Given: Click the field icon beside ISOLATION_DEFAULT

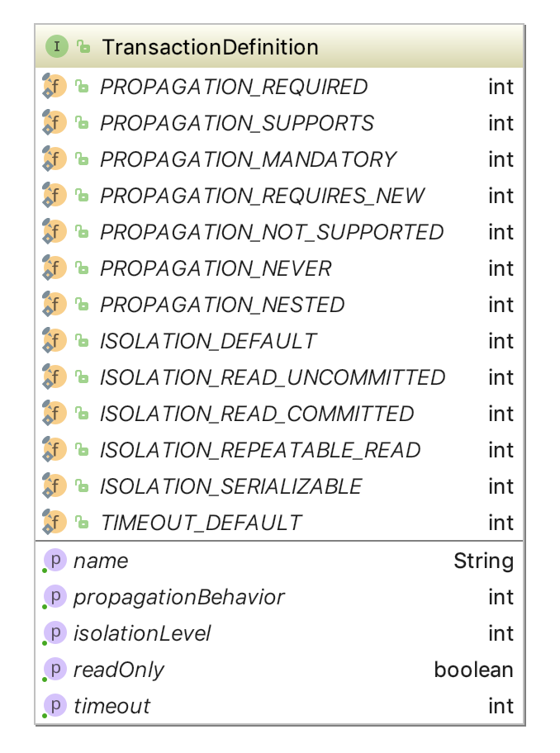Looking at the screenshot, I should click(54, 341).
